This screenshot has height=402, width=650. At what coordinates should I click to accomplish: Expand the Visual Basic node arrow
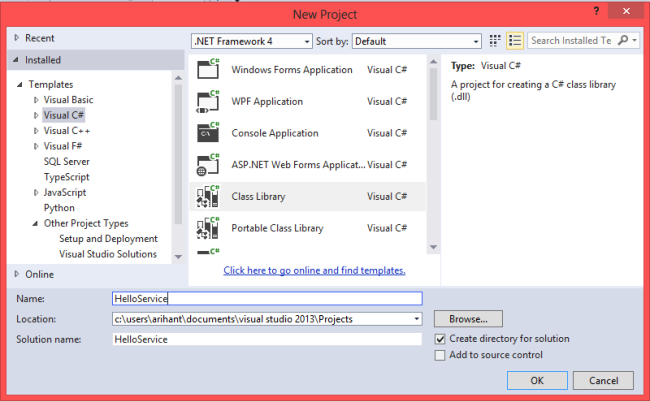click(x=36, y=100)
